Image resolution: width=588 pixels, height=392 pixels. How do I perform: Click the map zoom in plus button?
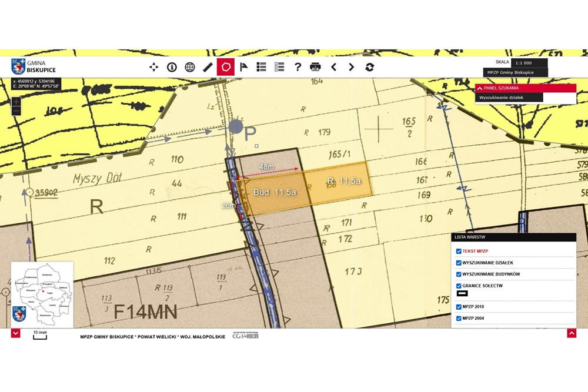click(16, 101)
